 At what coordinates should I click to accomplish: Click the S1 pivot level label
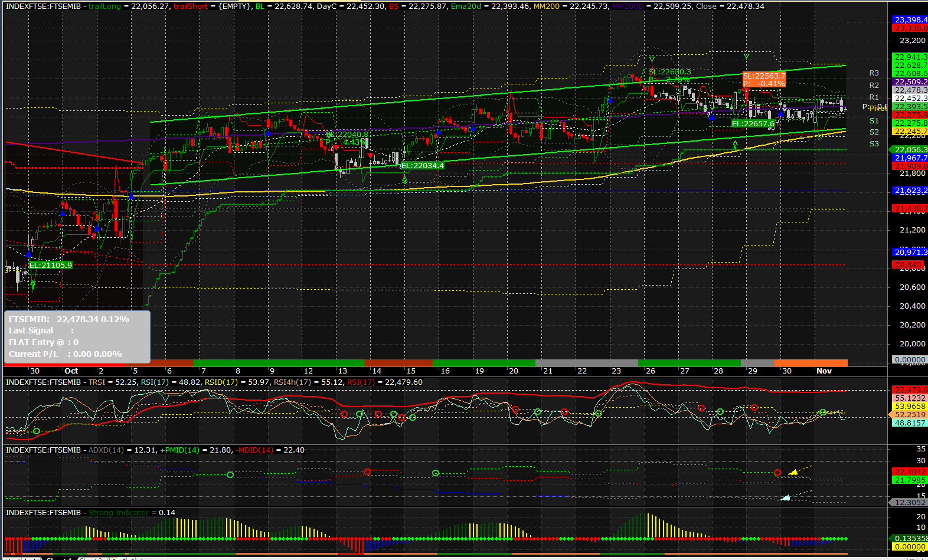pos(874,120)
